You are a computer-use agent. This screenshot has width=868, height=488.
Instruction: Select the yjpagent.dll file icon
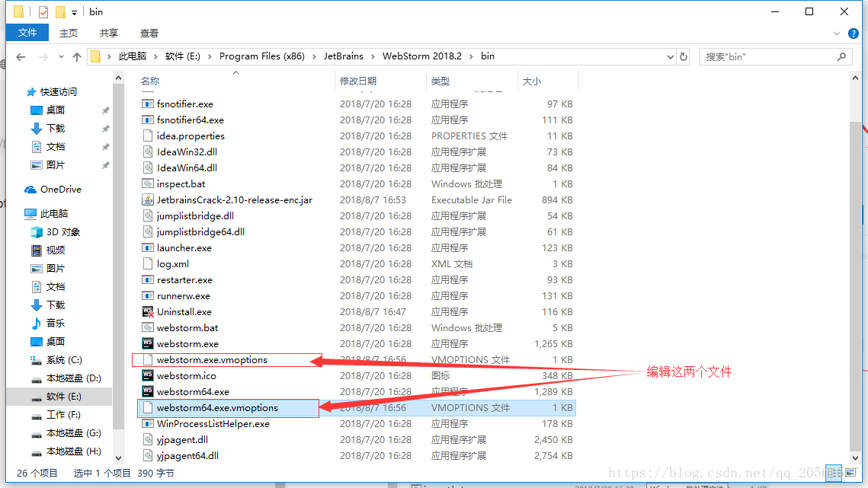tap(147, 440)
